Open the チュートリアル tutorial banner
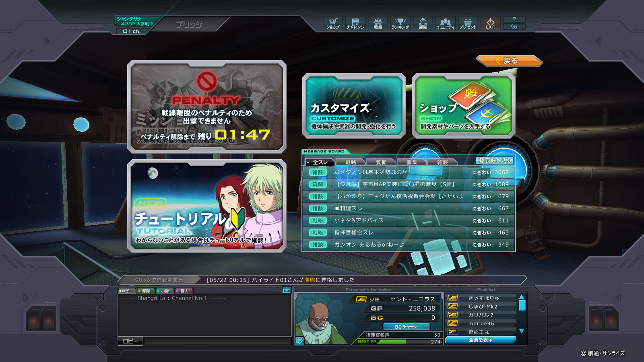The image size is (644, 362). pyautogui.click(x=206, y=206)
